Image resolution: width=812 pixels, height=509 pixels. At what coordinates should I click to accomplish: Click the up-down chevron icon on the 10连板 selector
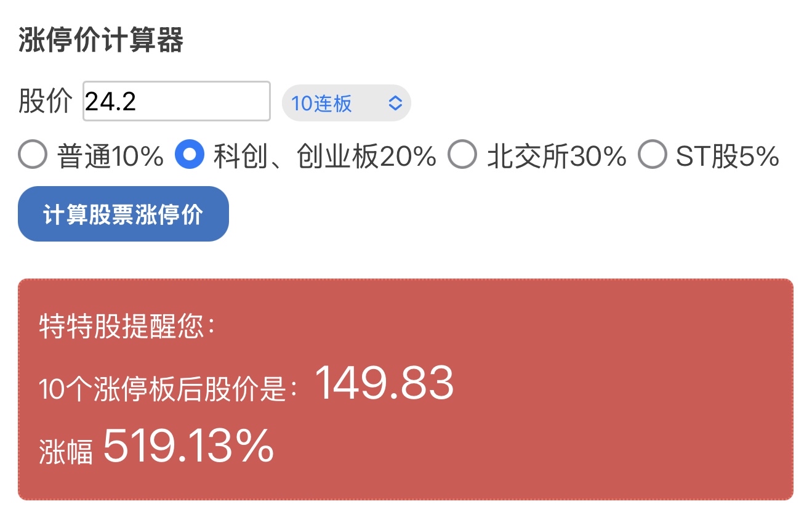coord(395,103)
